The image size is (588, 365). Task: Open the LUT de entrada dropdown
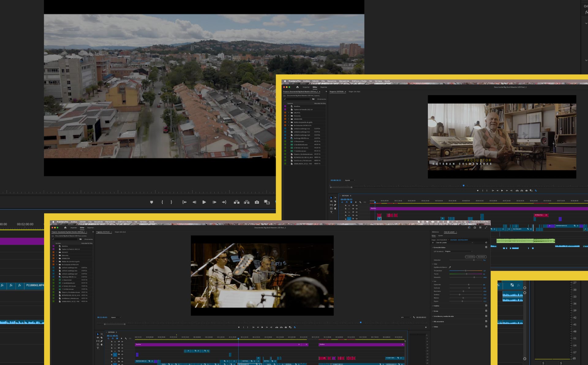pos(458,251)
